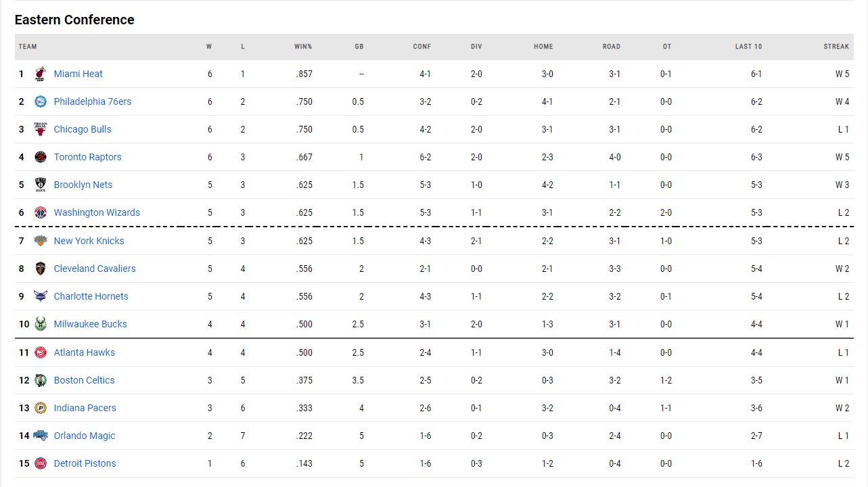Click the New York Knicks logo

click(x=41, y=241)
